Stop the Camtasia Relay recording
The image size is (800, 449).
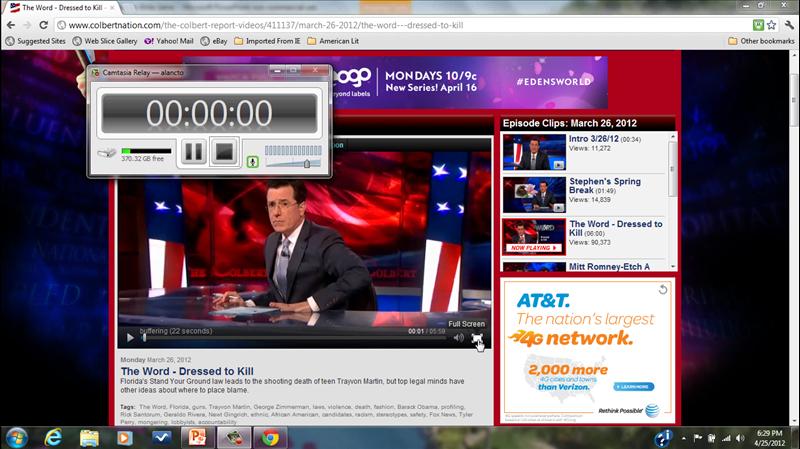224,152
